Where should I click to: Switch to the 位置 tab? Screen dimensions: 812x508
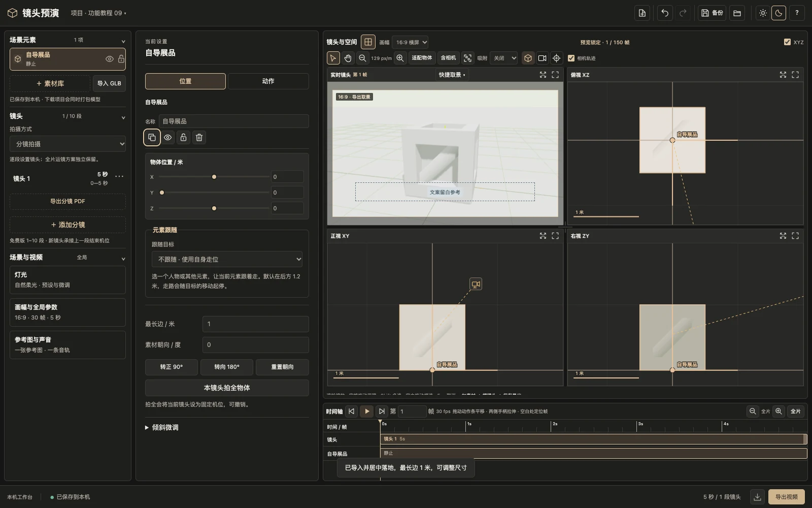pyautogui.click(x=185, y=81)
